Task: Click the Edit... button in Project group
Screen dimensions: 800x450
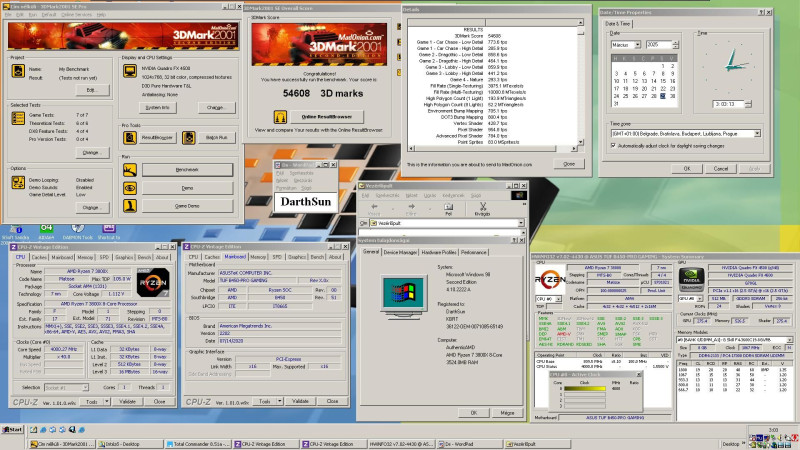Action: point(92,90)
